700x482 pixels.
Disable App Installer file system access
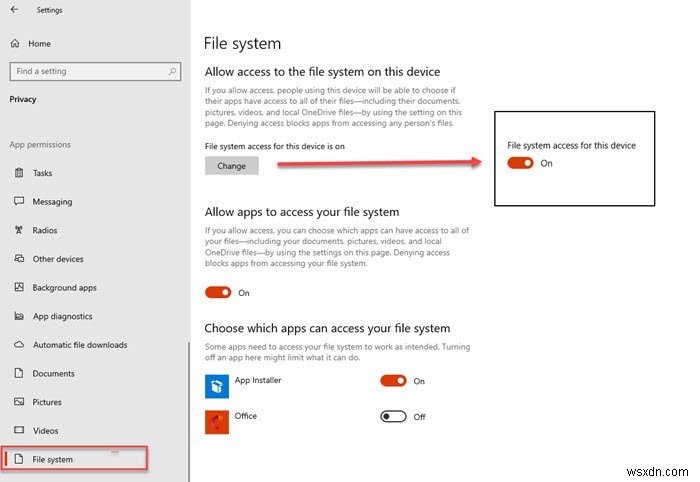[394, 381]
